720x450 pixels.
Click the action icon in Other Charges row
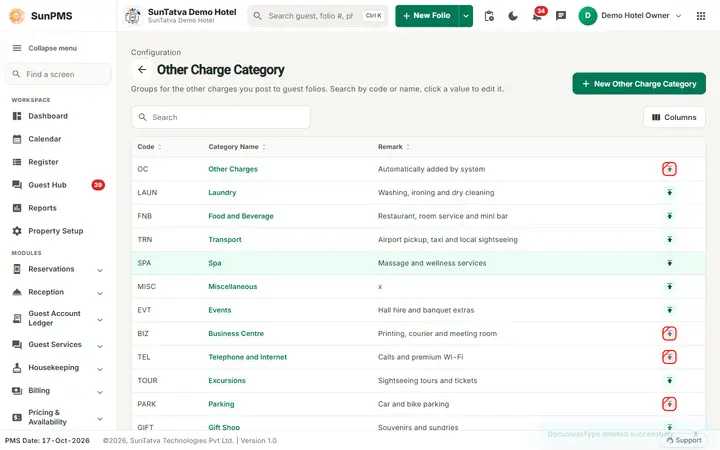tap(669, 169)
